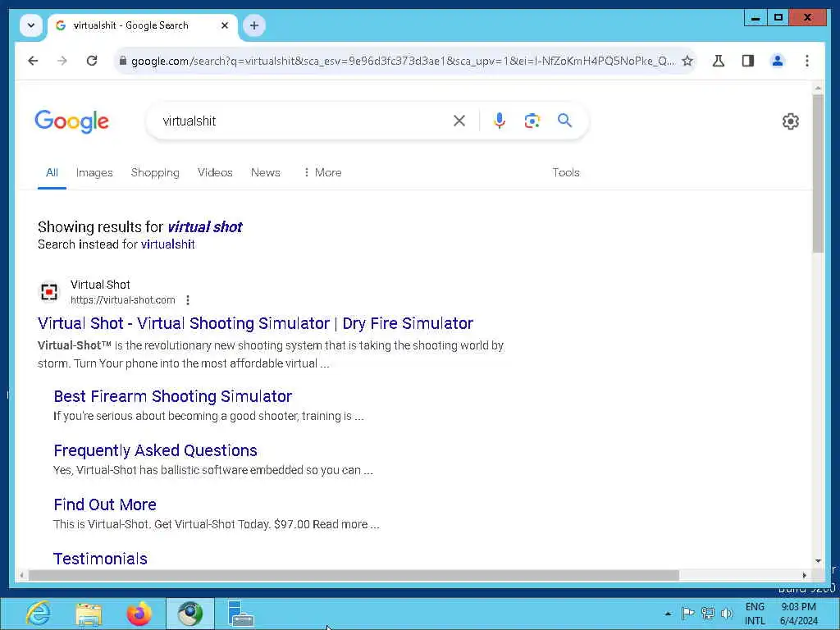The width and height of the screenshot is (840, 630).
Task: Submit search with magnifying glass
Action: coord(564,121)
